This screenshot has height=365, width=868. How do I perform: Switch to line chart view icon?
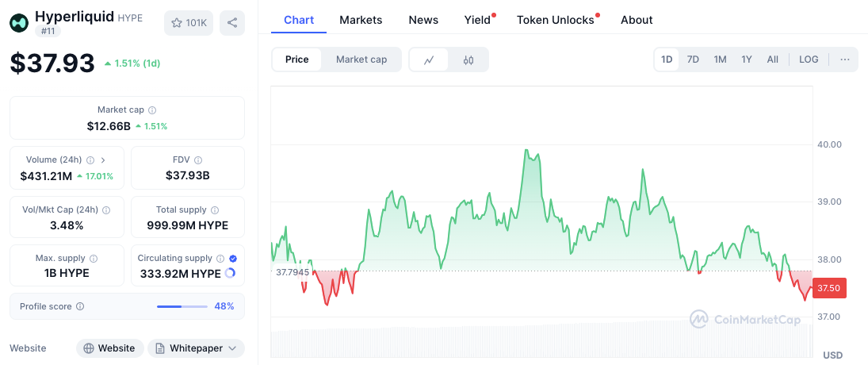(429, 60)
